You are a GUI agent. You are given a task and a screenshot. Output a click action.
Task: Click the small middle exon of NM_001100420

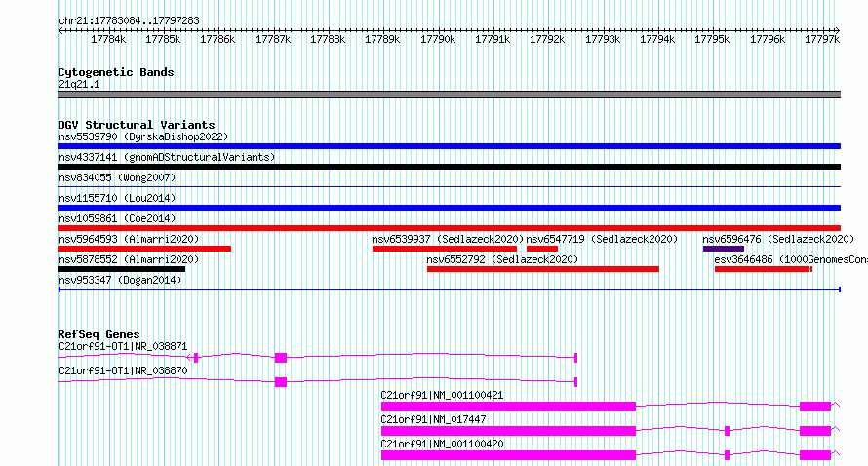point(727,455)
